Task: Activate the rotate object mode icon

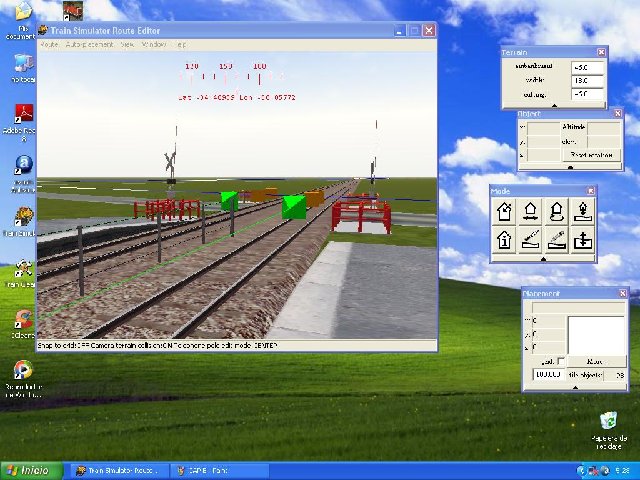Action: [557, 211]
